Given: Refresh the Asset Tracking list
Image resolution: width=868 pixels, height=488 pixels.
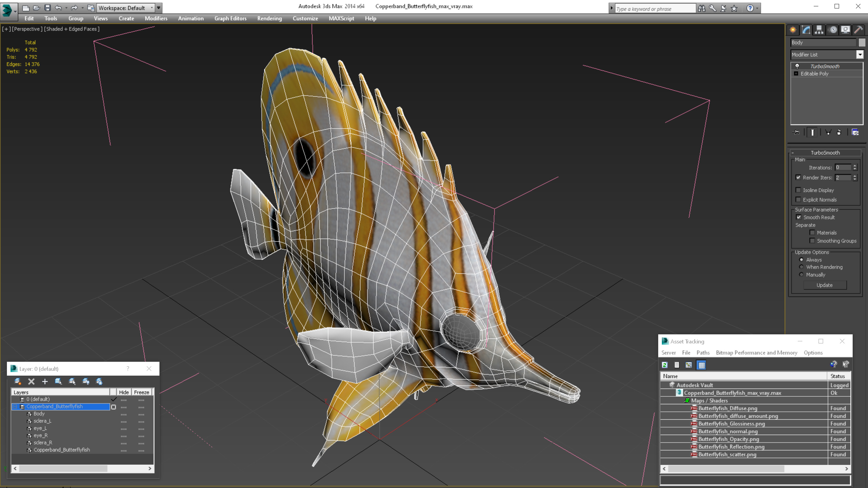Looking at the screenshot, I should 665,365.
